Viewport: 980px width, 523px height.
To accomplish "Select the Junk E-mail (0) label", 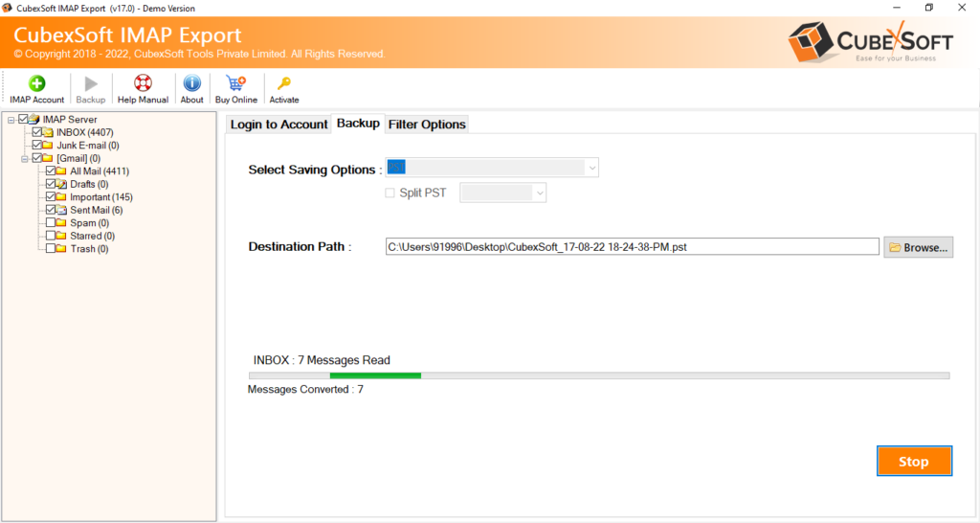I will [x=88, y=146].
